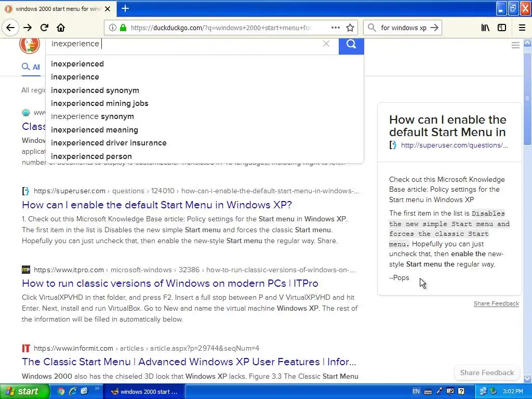Show site information icon in address bar
This screenshot has width=532, height=399.
113,28
